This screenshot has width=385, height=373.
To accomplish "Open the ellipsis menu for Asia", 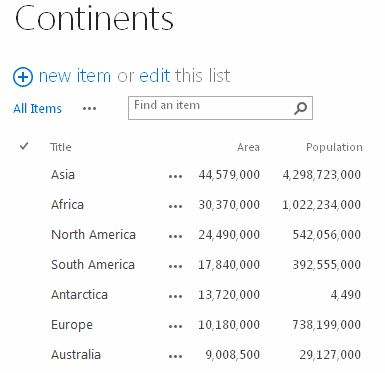I will coord(176,177).
